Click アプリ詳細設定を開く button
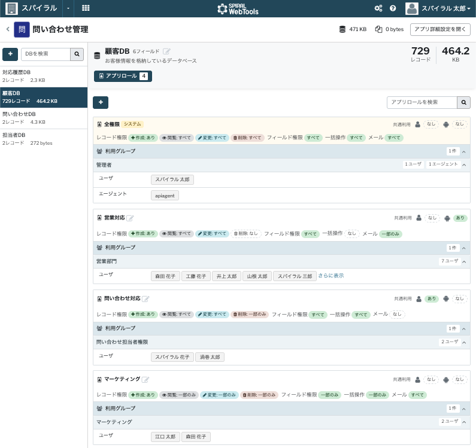Screen dimensions: 476x448 [440, 29]
